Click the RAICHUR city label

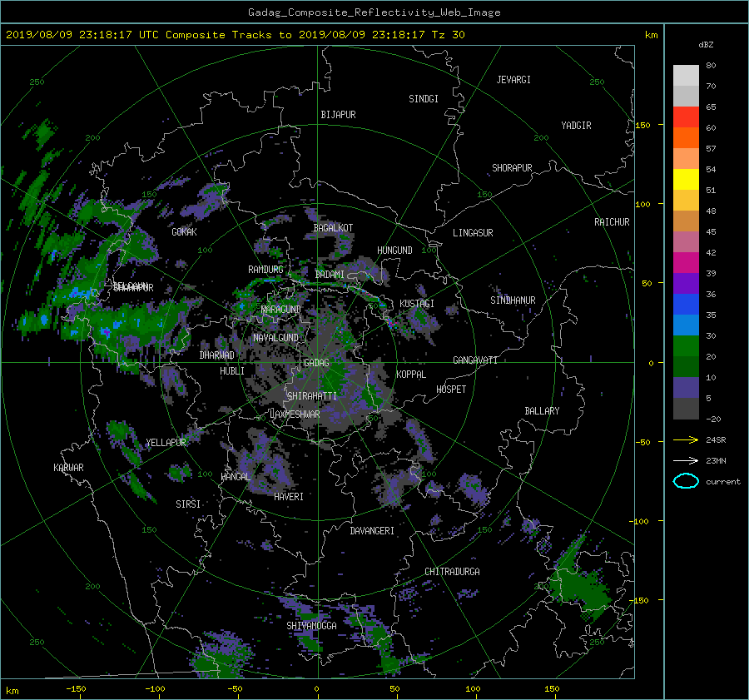pyautogui.click(x=612, y=222)
